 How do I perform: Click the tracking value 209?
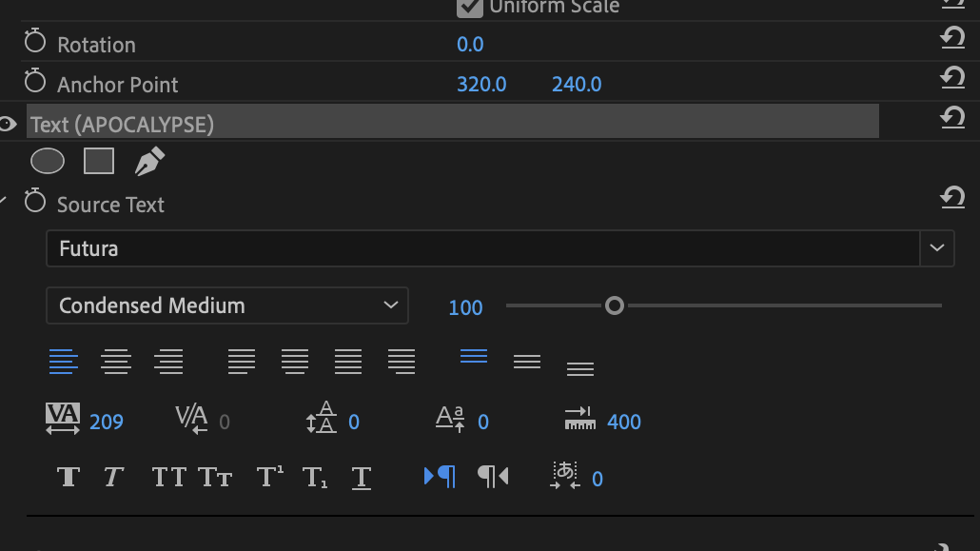tap(107, 422)
